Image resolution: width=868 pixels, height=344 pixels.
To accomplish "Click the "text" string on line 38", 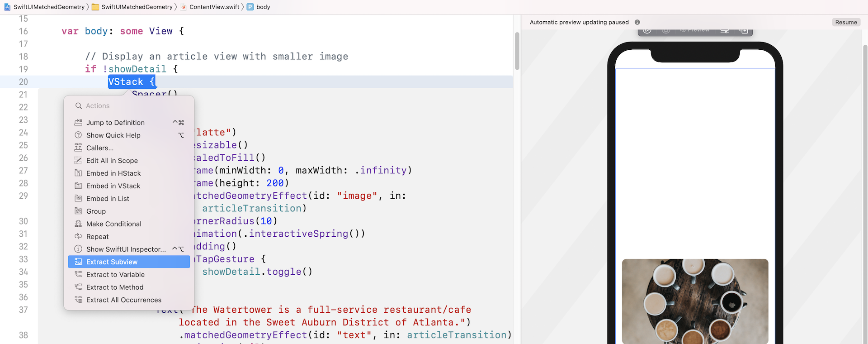I will (354, 335).
